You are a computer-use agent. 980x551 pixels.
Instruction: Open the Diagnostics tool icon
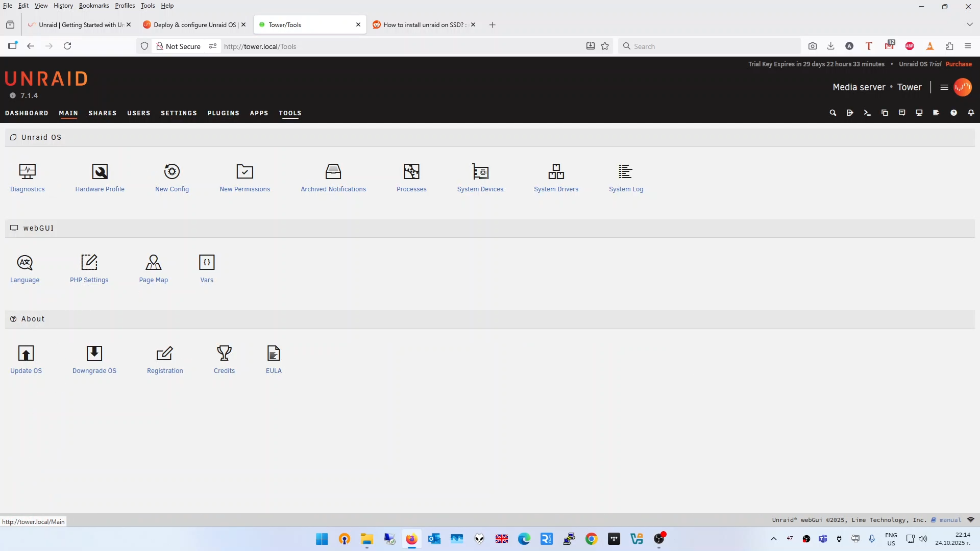click(28, 172)
